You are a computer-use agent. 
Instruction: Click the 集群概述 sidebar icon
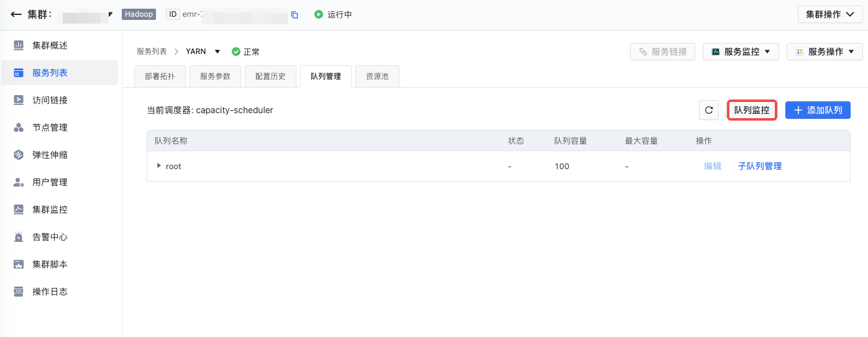click(x=19, y=45)
